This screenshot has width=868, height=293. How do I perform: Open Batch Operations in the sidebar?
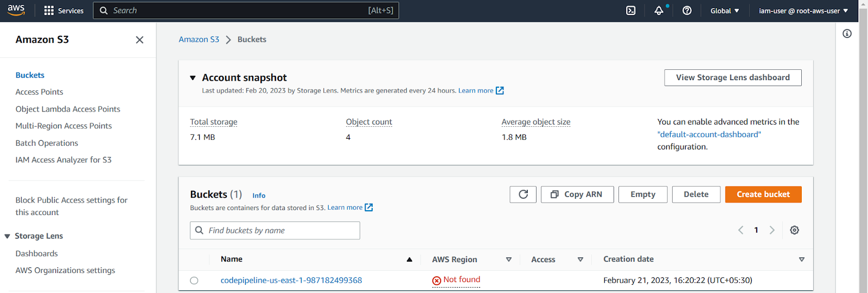(x=47, y=143)
